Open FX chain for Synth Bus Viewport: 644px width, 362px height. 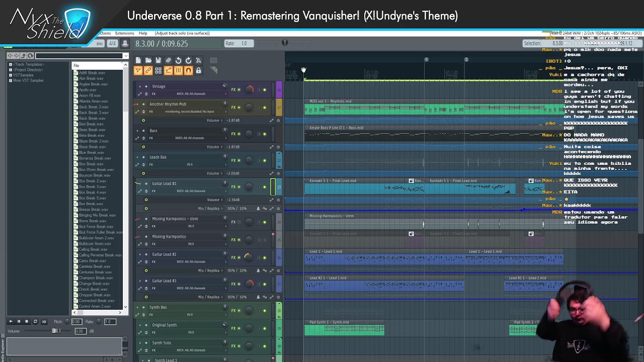(233, 311)
